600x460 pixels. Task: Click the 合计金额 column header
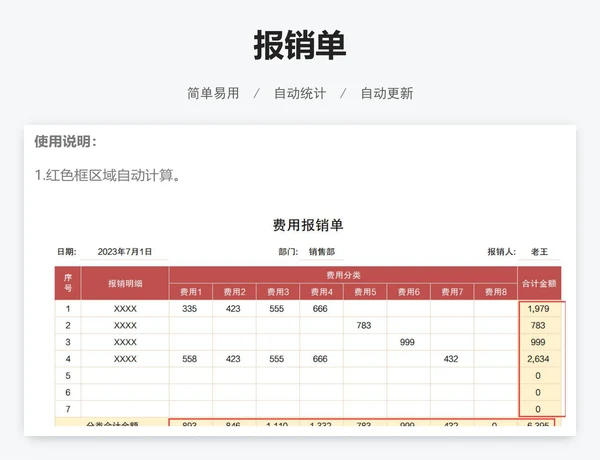(539, 283)
